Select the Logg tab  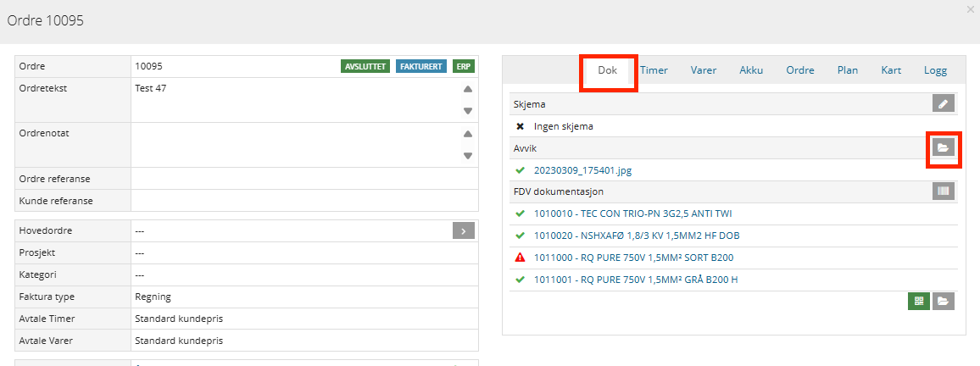[935, 70]
